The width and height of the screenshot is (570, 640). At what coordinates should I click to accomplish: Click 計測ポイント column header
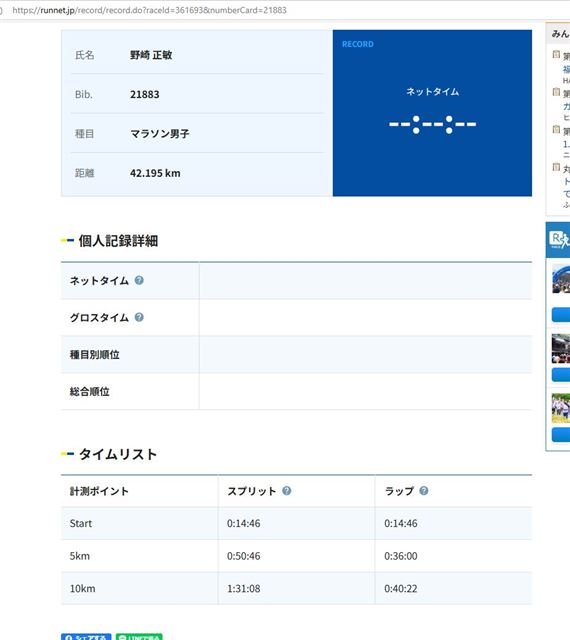(x=99, y=491)
